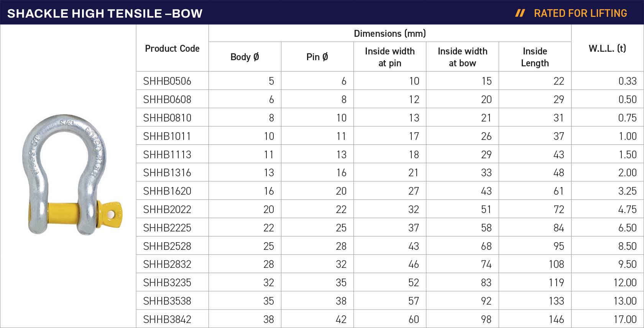Click the 146 inside length value
This screenshot has height=328, width=644.
point(556,320)
